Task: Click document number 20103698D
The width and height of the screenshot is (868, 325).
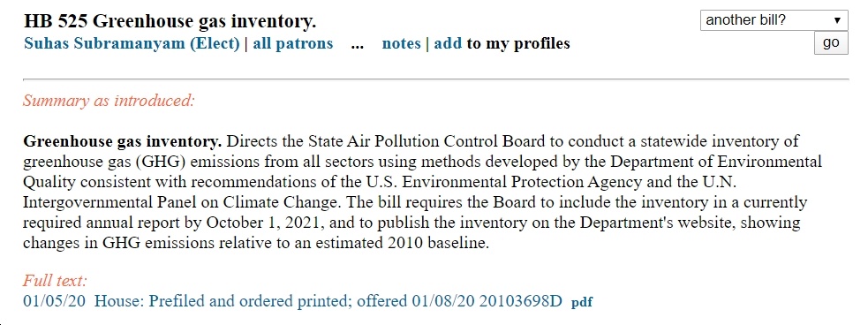Action: tap(520, 301)
